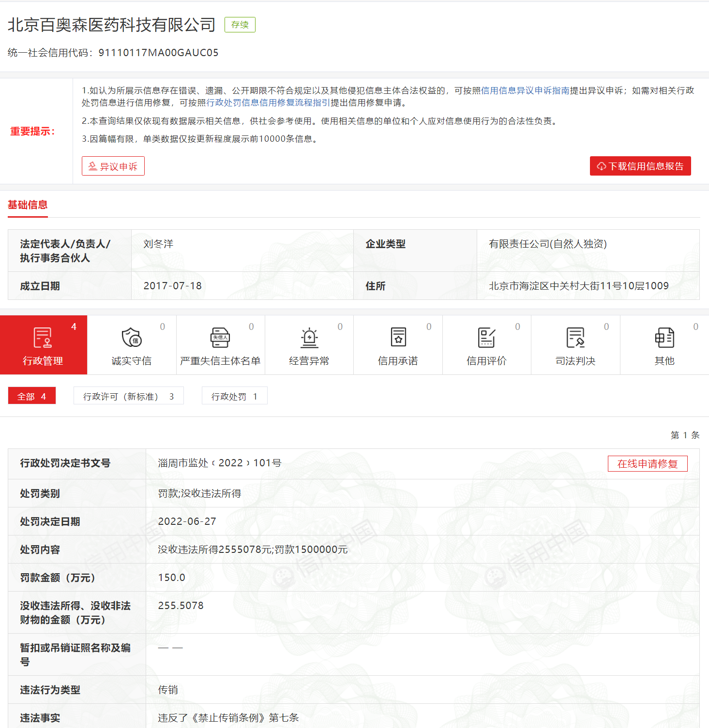Filter by 行政许可（新标准）3 records
Image resolution: width=709 pixels, height=728 pixels.
[x=128, y=396]
